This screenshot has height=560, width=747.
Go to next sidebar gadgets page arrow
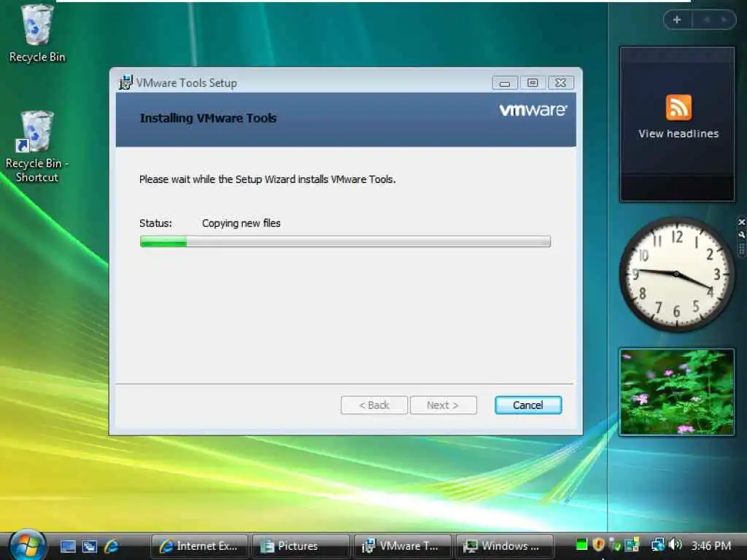pos(724,20)
